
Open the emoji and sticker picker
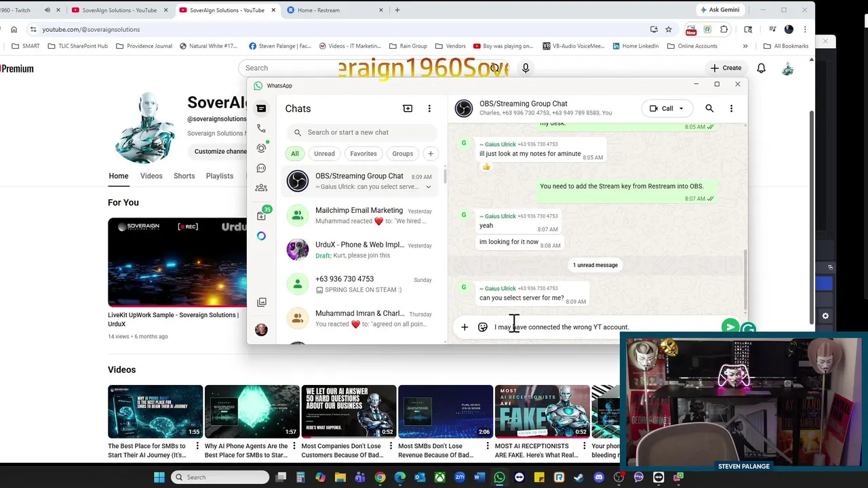coord(483,327)
